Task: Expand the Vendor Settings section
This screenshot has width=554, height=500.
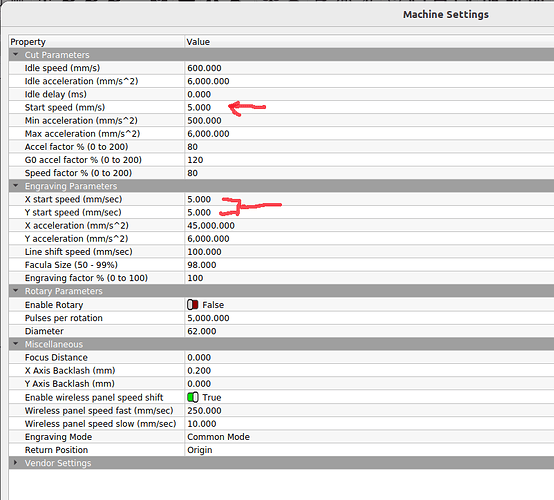Action: coord(16,463)
